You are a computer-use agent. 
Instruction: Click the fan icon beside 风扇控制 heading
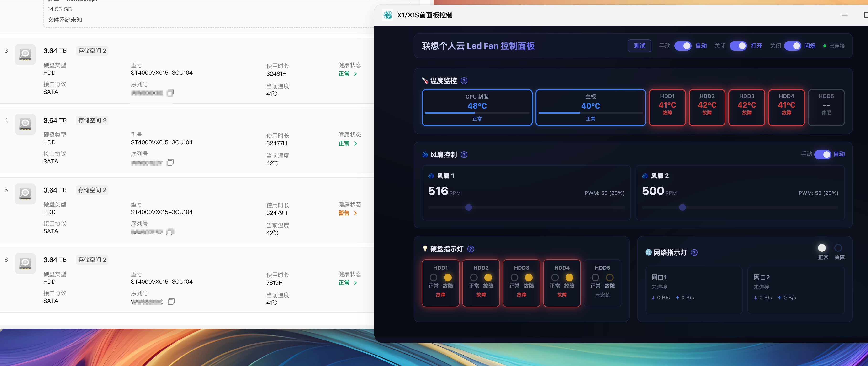click(425, 155)
